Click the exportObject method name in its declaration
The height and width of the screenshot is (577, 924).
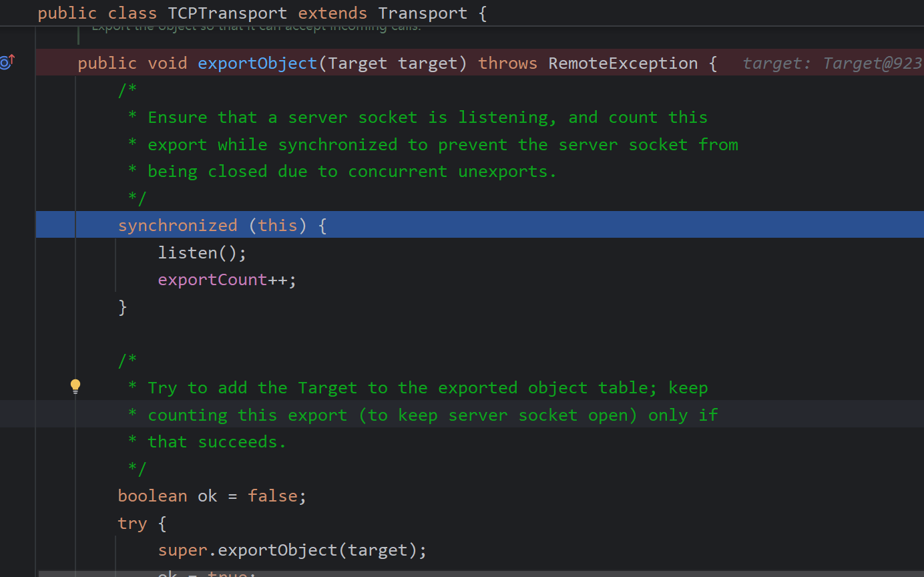tap(258, 63)
